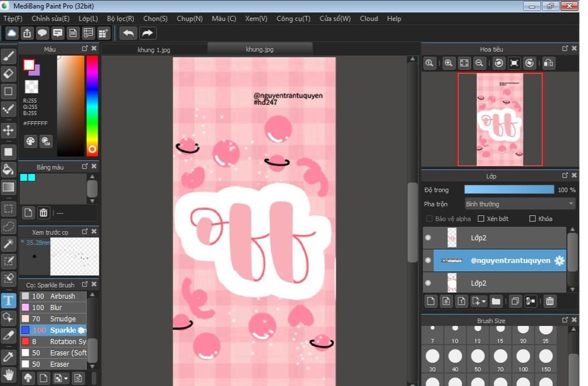Check the Khóa lock checkbox

coord(532,219)
